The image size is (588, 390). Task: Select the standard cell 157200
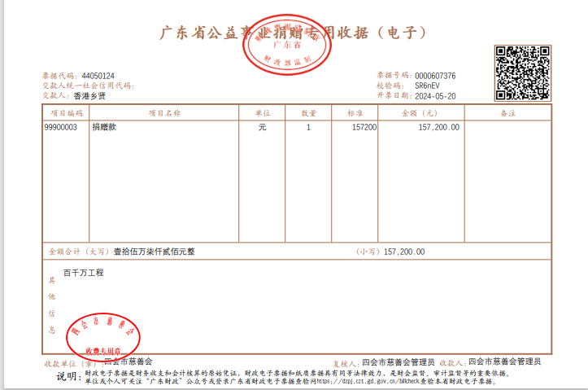(x=364, y=127)
